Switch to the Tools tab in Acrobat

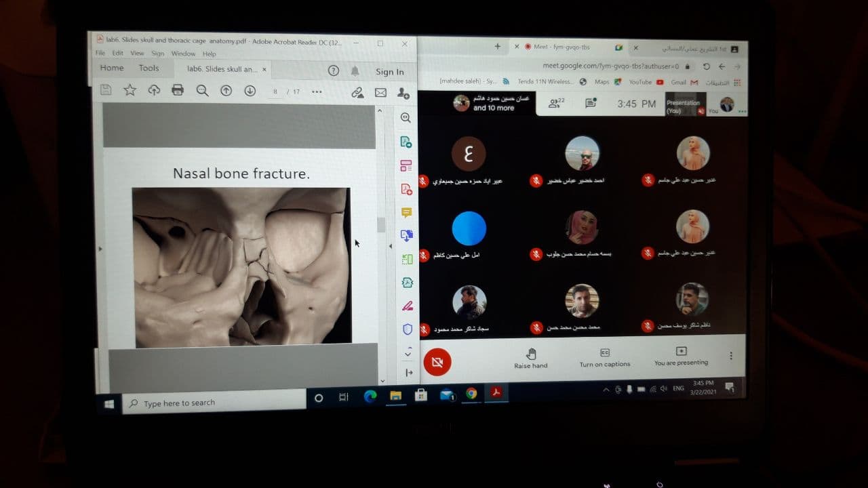point(149,68)
